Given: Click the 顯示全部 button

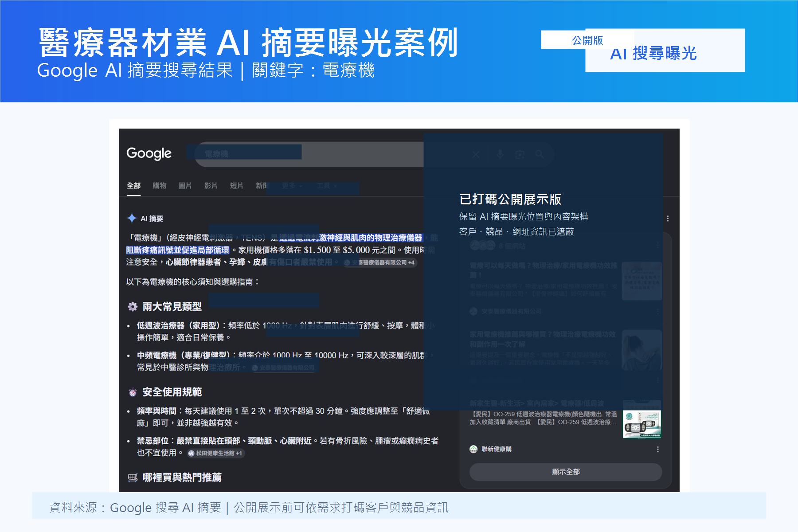Looking at the screenshot, I should (566, 472).
